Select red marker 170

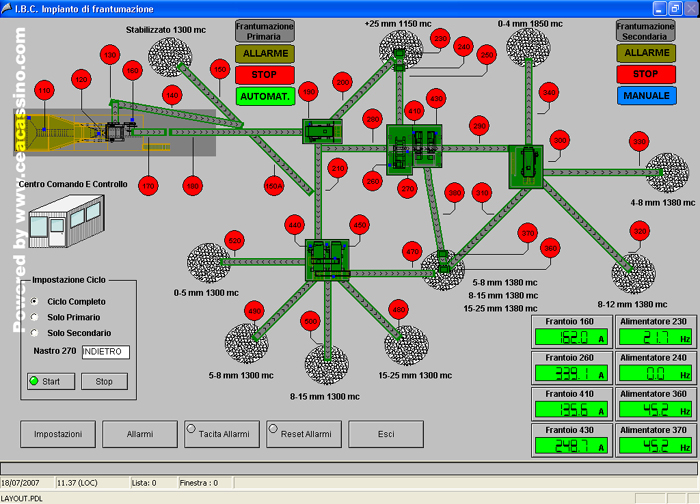coord(148,186)
